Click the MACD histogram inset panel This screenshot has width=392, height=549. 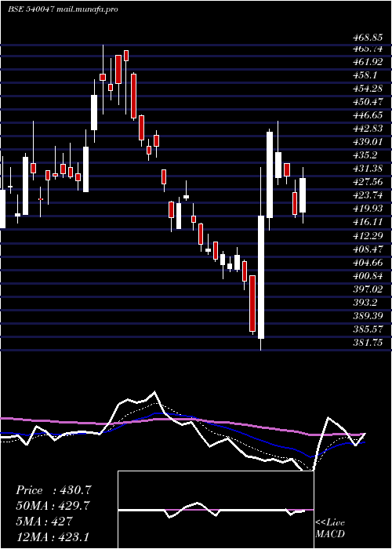click(216, 510)
